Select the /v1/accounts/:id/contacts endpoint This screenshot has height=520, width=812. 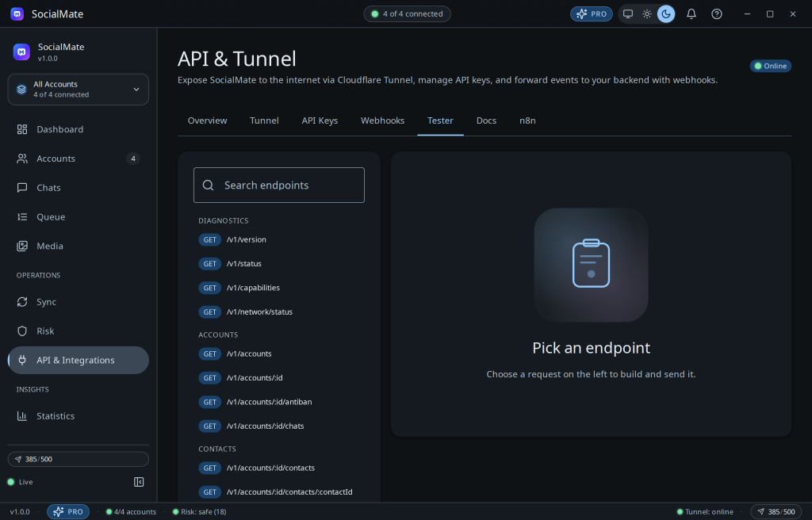279,468
